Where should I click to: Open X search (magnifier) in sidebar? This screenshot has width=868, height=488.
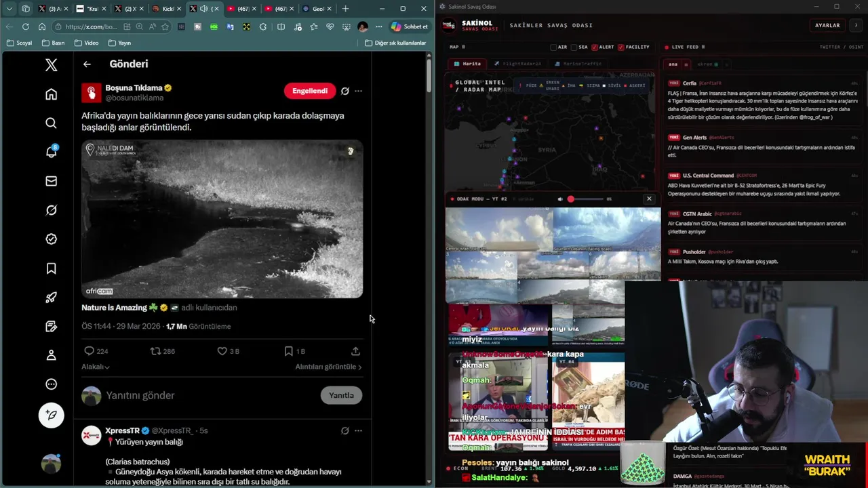pyautogui.click(x=51, y=123)
